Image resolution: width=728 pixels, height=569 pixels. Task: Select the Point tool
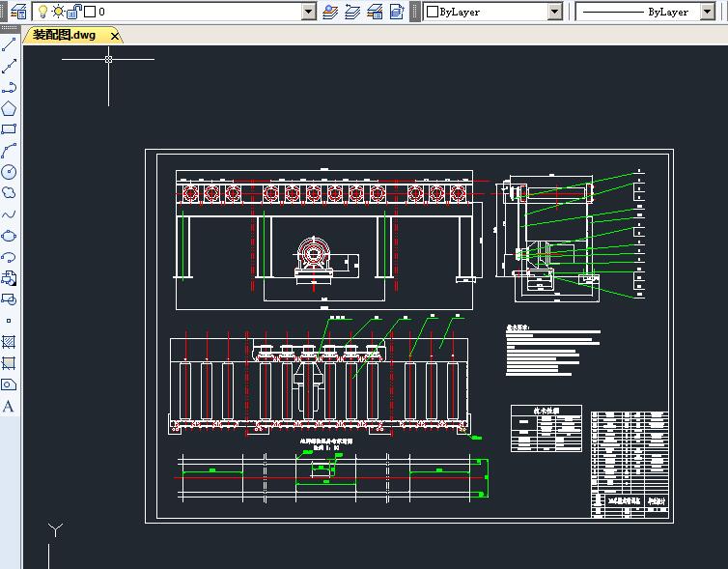pyautogui.click(x=9, y=321)
